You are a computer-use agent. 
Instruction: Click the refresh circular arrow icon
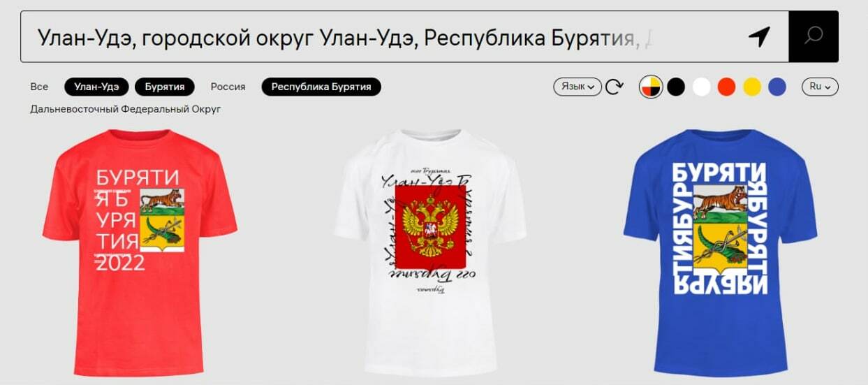(615, 87)
